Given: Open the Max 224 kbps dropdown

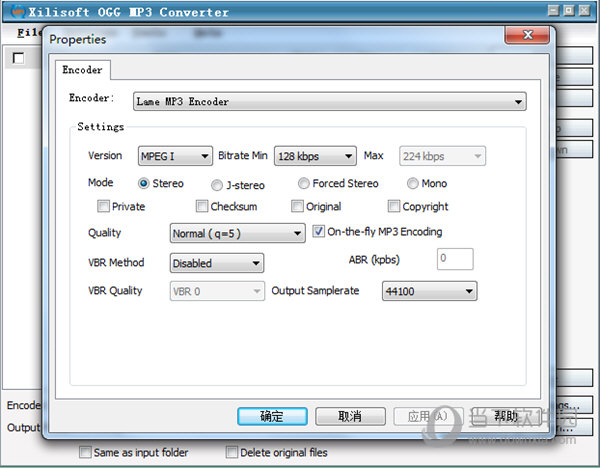Looking at the screenshot, I should click(442, 156).
